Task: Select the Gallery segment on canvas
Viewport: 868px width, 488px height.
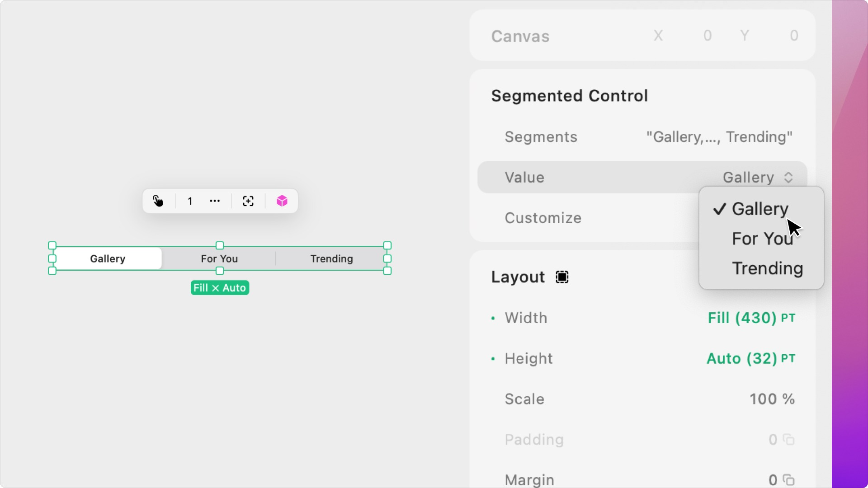Action: click(108, 258)
